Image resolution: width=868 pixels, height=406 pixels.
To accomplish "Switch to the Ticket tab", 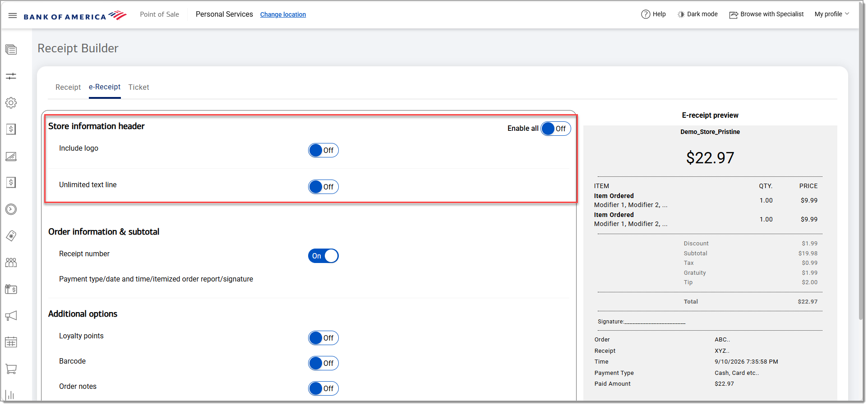I will 139,88.
